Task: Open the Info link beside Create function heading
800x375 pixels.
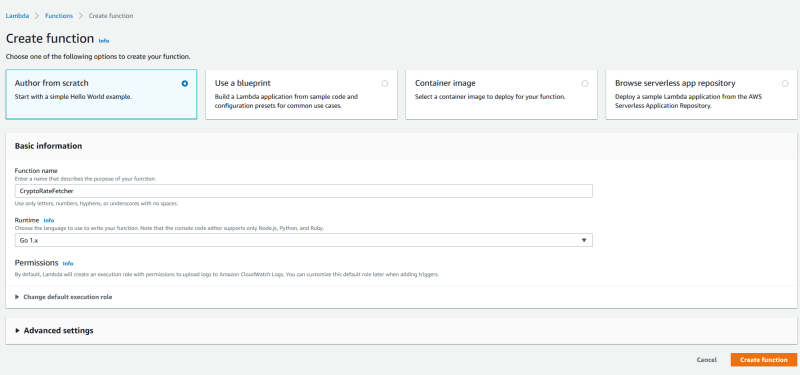Action: [x=104, y=41]
